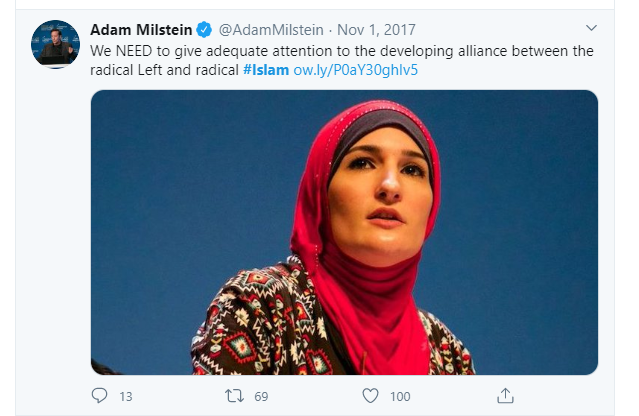Viewport: 639px width, 416px height.
Task: Click the retweet arrows icon
Action: [234, 396]
